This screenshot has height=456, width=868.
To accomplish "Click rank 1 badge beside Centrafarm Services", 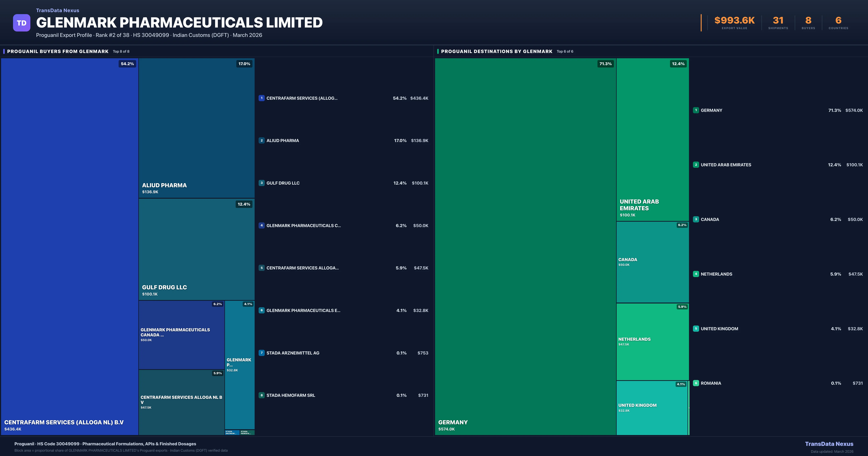I will click(x=261, y=98).
